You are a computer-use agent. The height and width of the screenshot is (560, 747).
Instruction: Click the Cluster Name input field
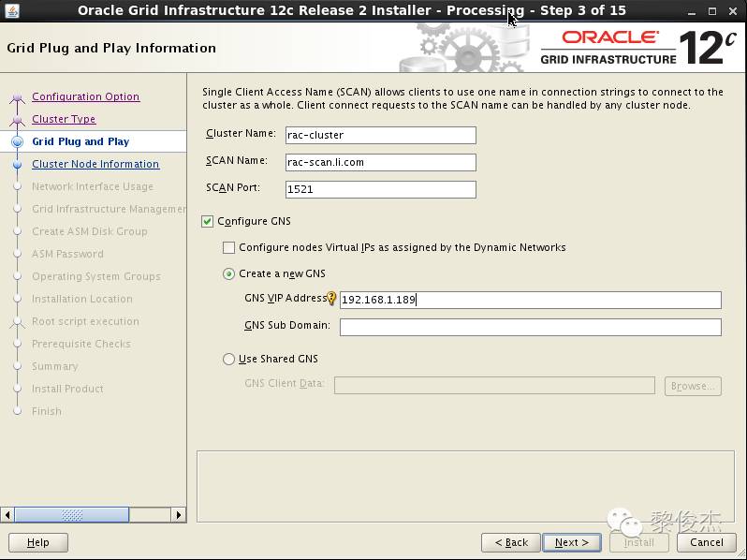[x=381, y=135]
